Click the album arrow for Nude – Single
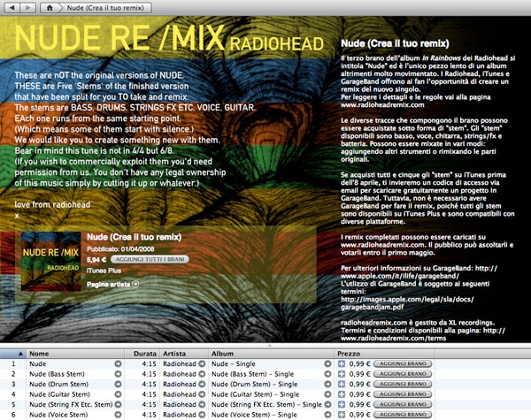 327,363
